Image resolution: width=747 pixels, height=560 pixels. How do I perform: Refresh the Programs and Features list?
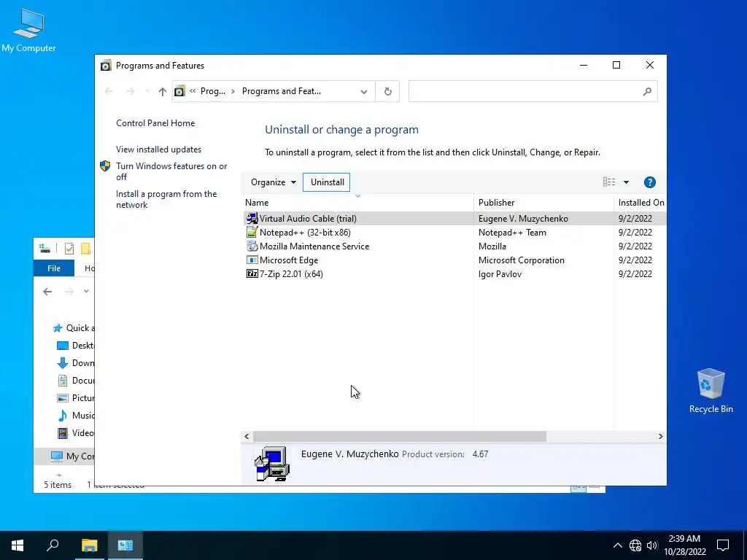[x=388, y=91]
